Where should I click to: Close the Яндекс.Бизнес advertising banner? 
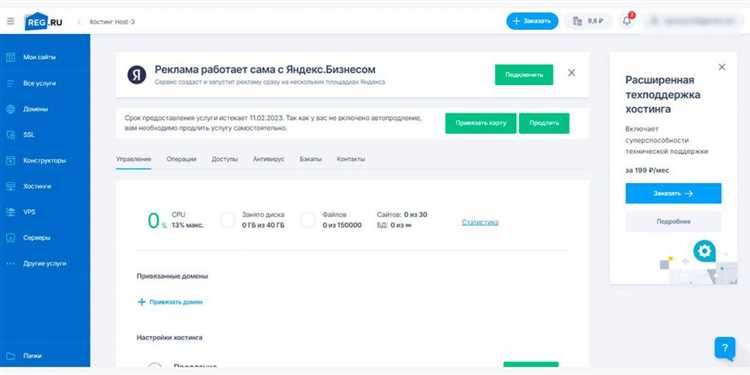(571, 73)
